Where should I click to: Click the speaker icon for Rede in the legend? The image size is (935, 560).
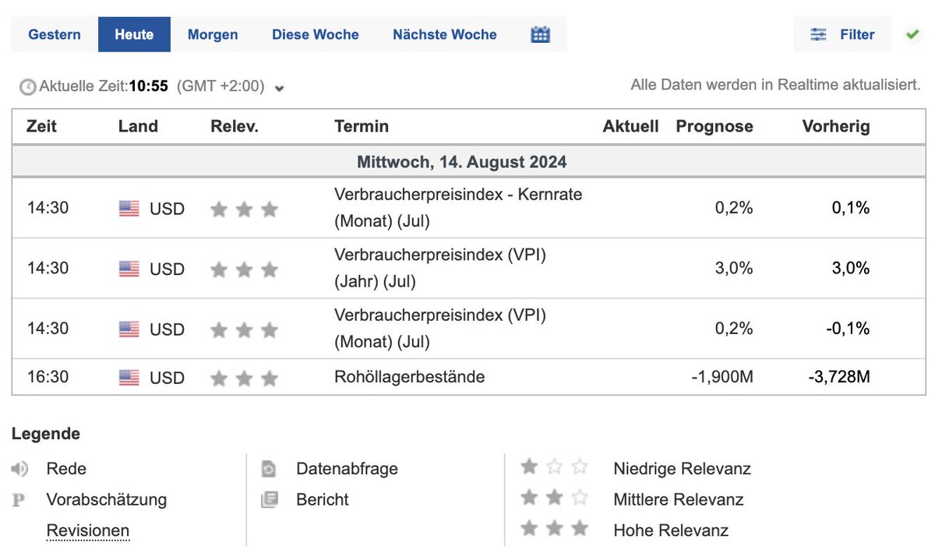pos(20,469)
